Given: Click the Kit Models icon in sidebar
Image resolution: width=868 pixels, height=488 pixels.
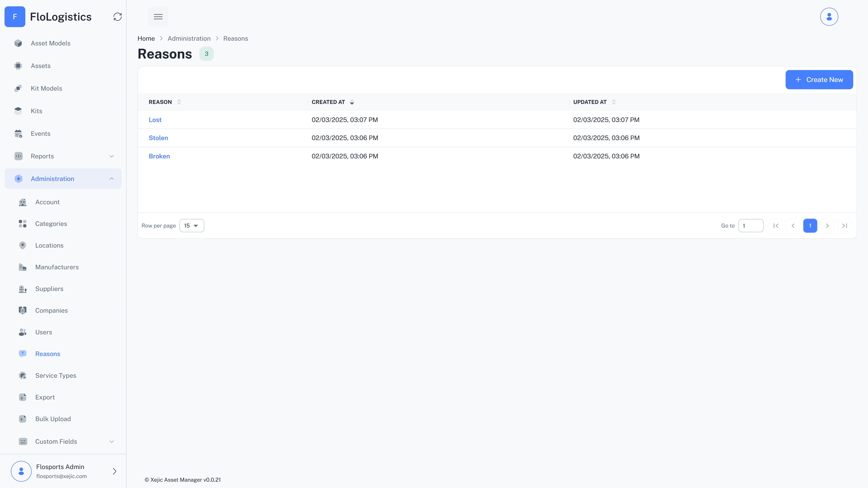Looking at the screenshot, I should tap(18, 88).
